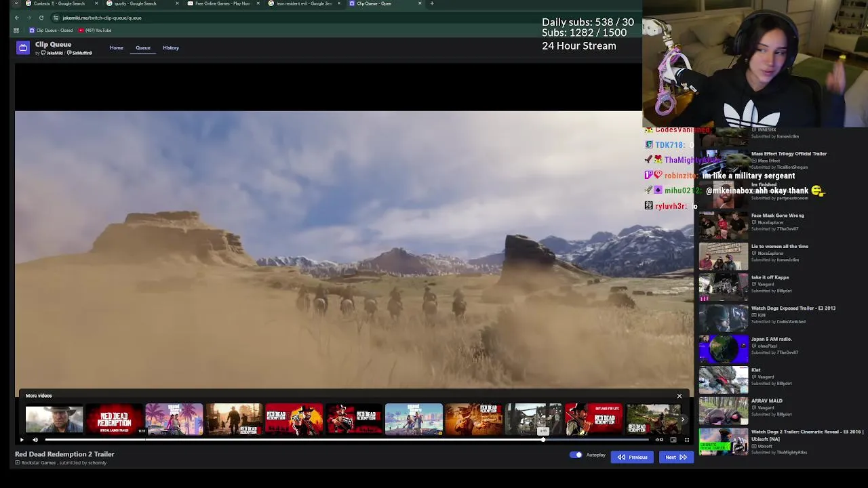Select the Queue menu item
This screenshot has height=488, width=868.
[x=143, y=47]
